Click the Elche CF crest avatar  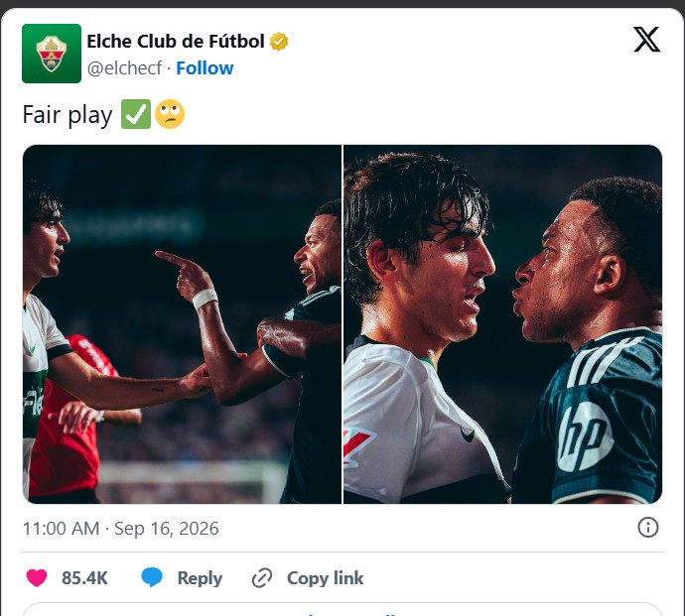click(52, 54)
